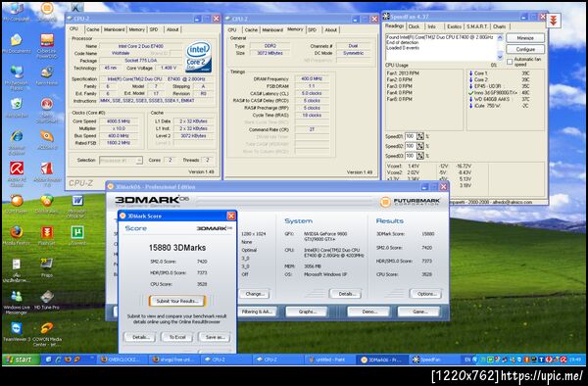This screenshot has width=588, height=386.
Task: Click Fan1 2813 RPM reading
Action: point(403,73)
